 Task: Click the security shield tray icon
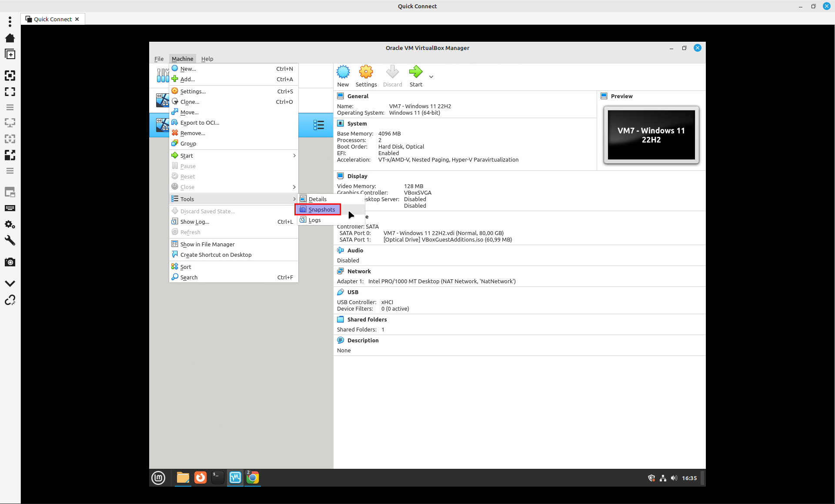[651, 478]
